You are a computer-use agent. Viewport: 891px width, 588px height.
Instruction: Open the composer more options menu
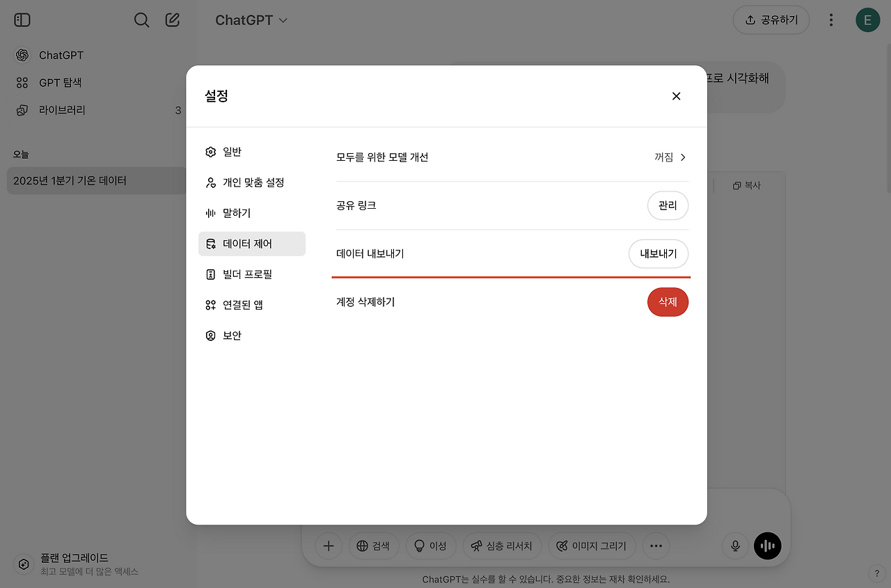tap(656, 546)
